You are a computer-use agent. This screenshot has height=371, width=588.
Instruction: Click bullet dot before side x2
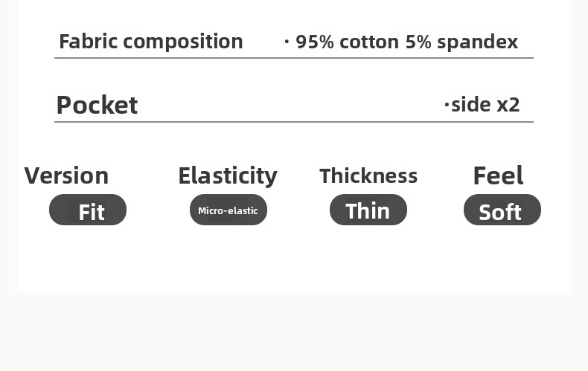tap(447, 105)
